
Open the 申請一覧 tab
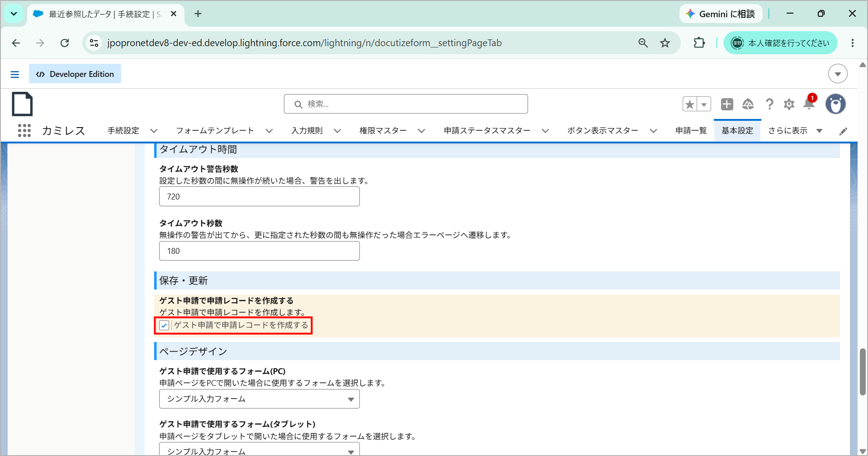[691, 131]
